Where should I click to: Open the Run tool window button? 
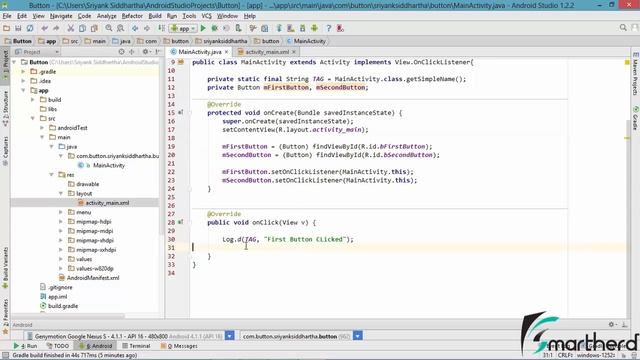[x=25, y=346]
